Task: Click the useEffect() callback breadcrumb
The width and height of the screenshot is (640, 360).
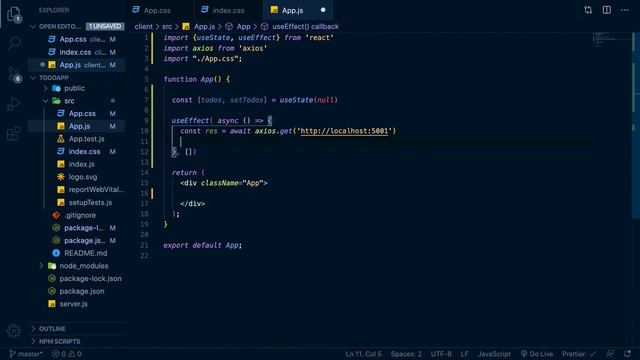Action: coord(305,27)
